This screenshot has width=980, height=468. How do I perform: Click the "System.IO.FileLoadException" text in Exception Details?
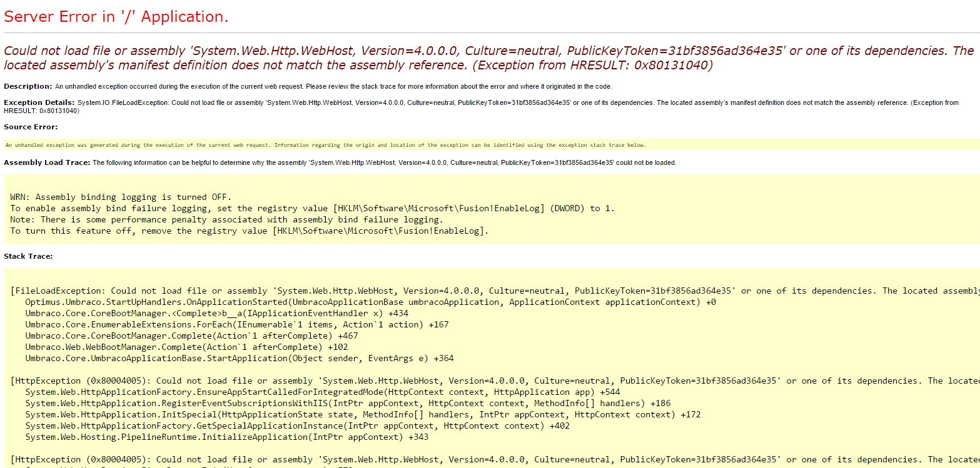pyautogui.click(x=124, y=102)
